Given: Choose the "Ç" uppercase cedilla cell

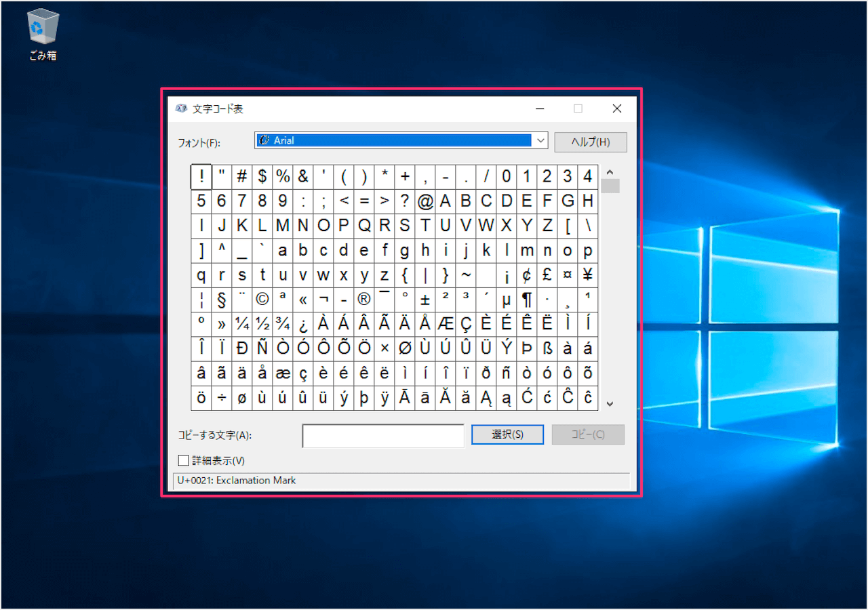Looking at the screenshot, I should click(x=466, y=324).
